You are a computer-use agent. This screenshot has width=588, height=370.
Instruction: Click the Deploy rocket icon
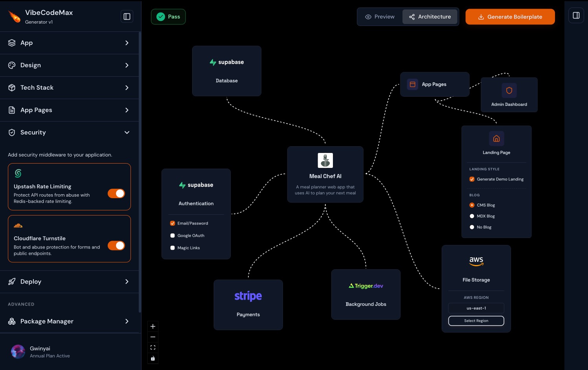12,282
